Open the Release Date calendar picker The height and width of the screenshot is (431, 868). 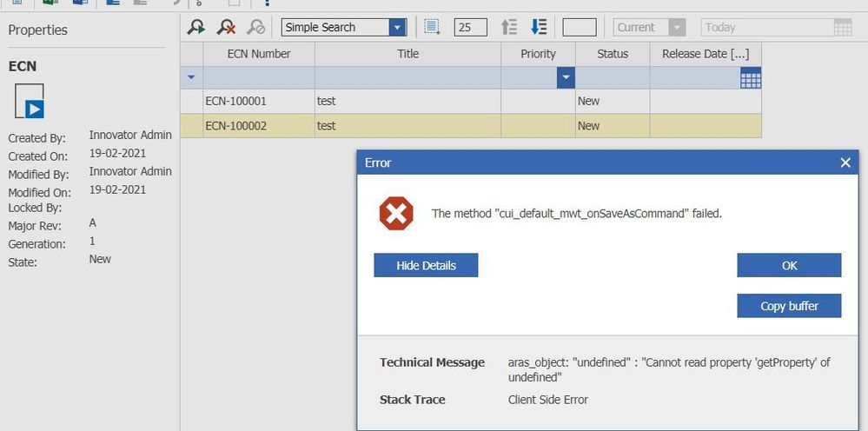751,79
